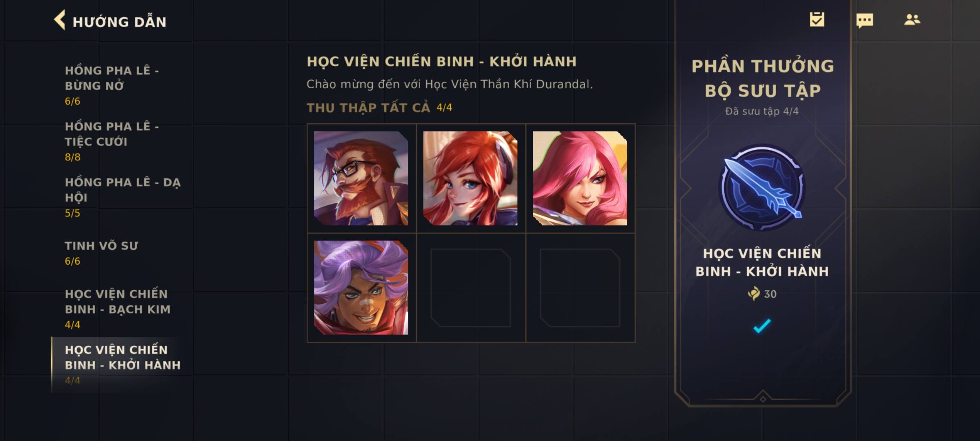
Task: Tap the 30 points currency icon
Action: [754, 294]
